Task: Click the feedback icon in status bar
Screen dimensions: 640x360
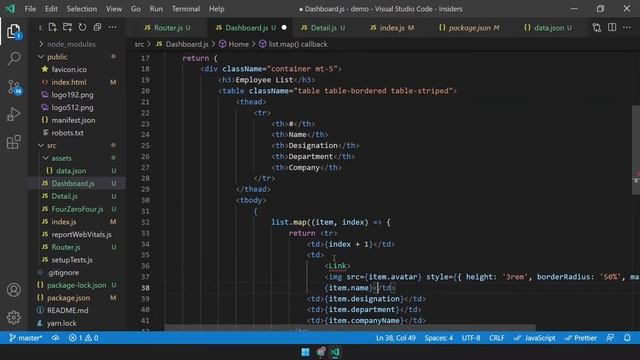Action: [x=610, y=338]
